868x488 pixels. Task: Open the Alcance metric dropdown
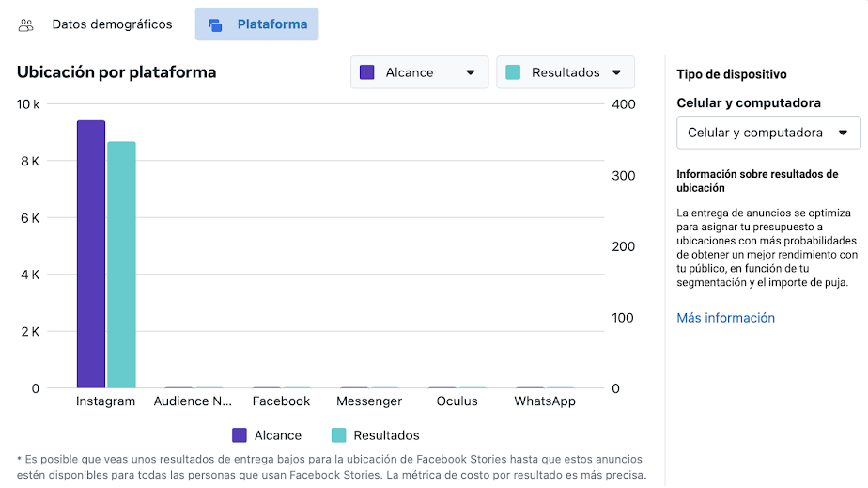(420, 72)
